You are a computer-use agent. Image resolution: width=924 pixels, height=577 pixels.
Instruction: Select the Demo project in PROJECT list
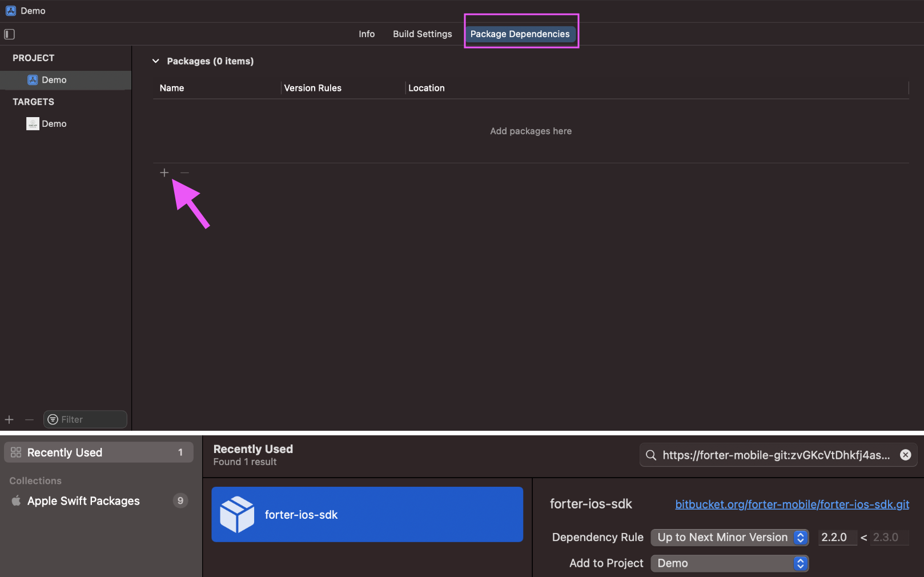[66, 80]
